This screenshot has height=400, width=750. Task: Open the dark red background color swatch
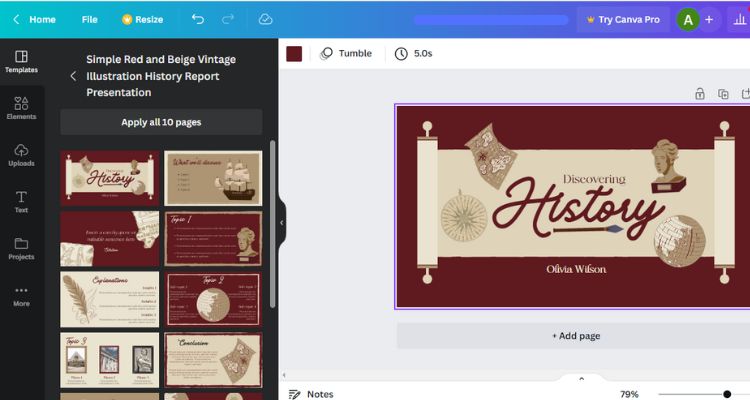[x=294, y=54]
